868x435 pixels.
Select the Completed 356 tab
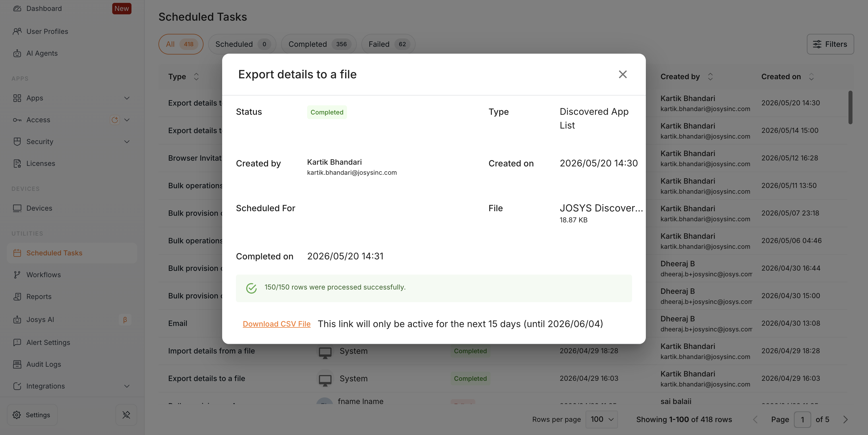[319, 44]
